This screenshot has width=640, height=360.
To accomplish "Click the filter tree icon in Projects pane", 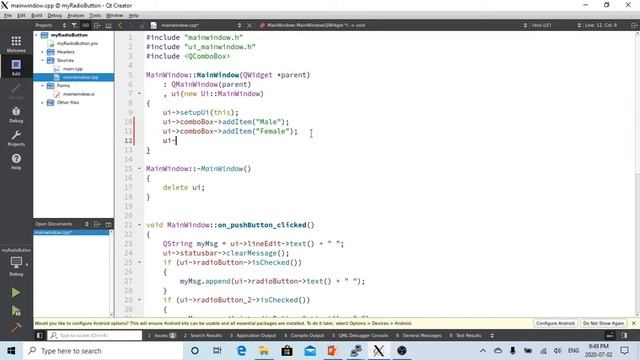I will pos(74,25).
